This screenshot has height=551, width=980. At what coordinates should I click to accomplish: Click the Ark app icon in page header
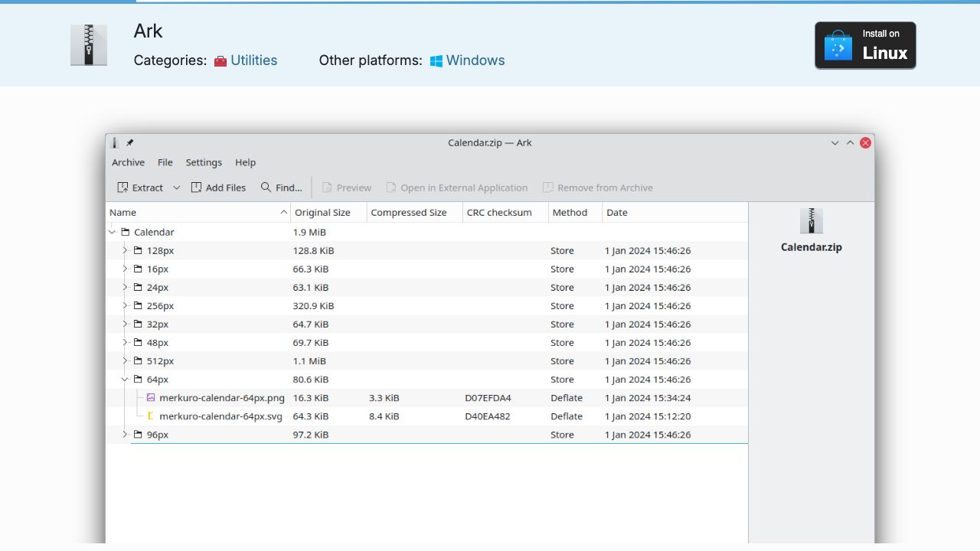[89, 45]
